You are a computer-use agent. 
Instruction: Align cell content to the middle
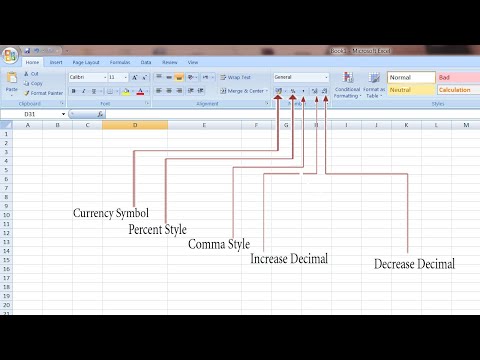[x=169, y=77]
